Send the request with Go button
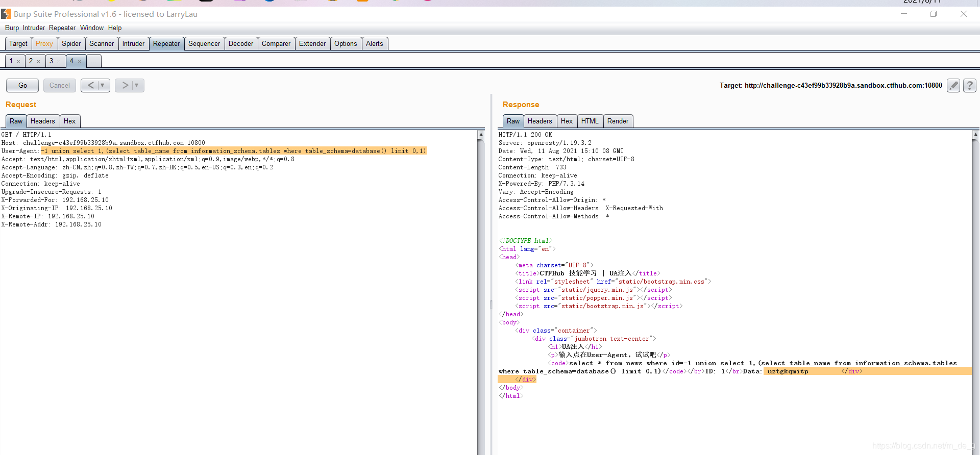 (x=22, y=85)
